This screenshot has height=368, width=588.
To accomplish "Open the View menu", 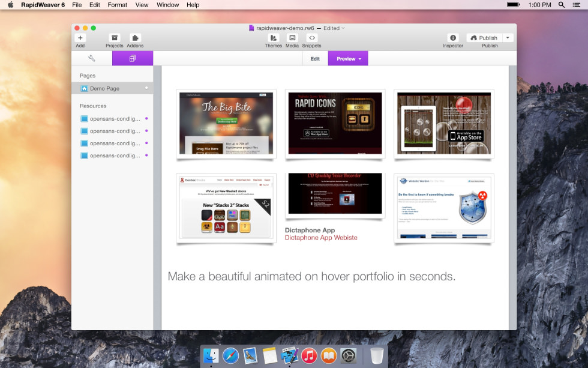I will (142, 5).
